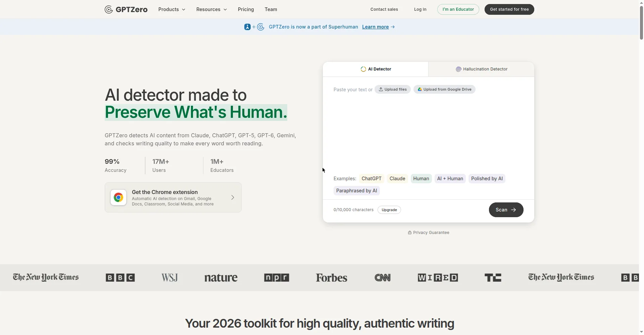Click the WSJ logo
Viewport: 644px width, 335px height.
point(169,278)
